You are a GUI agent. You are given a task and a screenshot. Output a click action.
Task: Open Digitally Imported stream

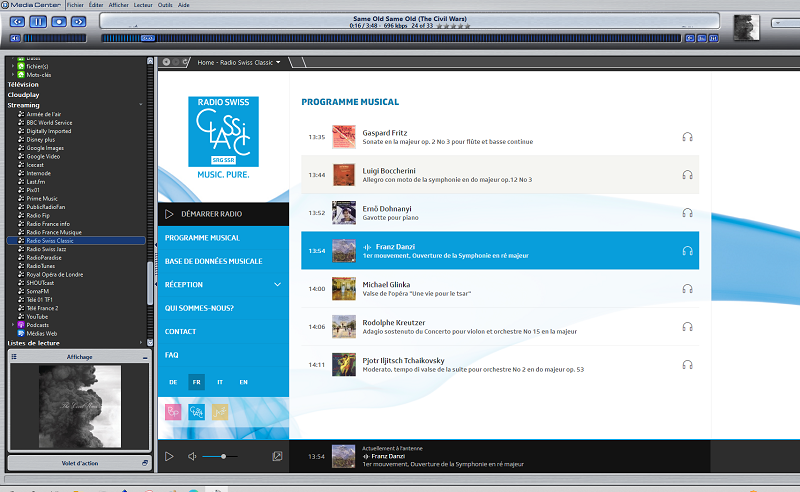pyautogui.click(x=48, y=131)
